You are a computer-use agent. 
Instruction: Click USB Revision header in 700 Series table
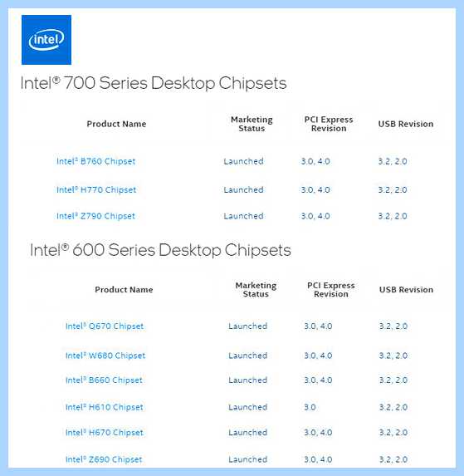point(405,124)
